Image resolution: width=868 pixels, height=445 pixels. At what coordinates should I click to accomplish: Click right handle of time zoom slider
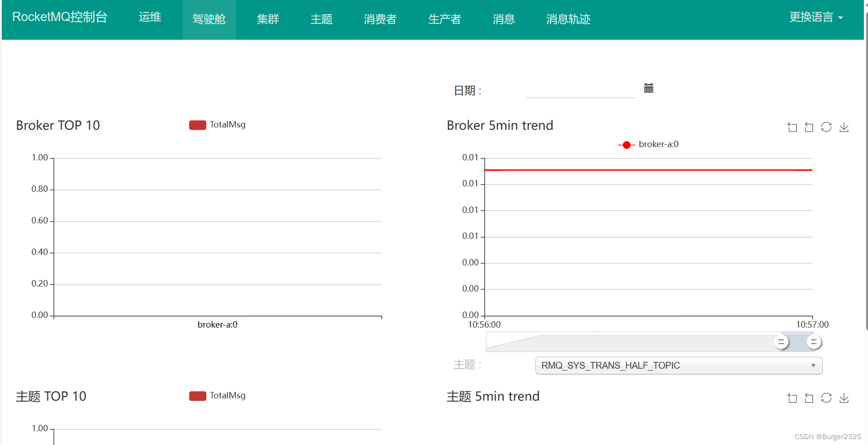[814, 342]
